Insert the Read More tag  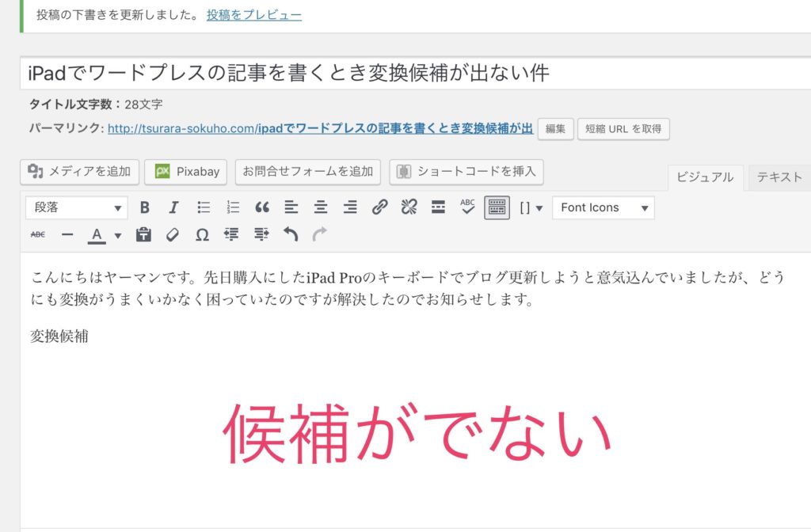[x=438, y=207]
